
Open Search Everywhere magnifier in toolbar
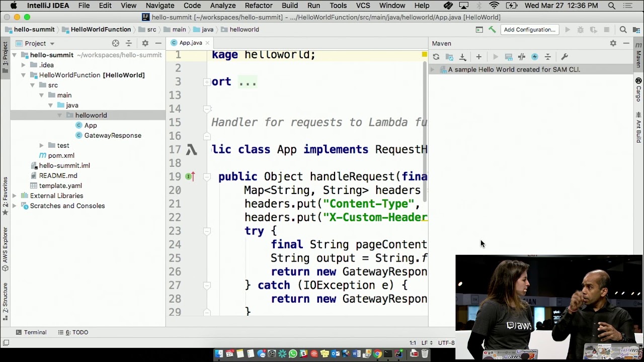click(x=623, y=30)
